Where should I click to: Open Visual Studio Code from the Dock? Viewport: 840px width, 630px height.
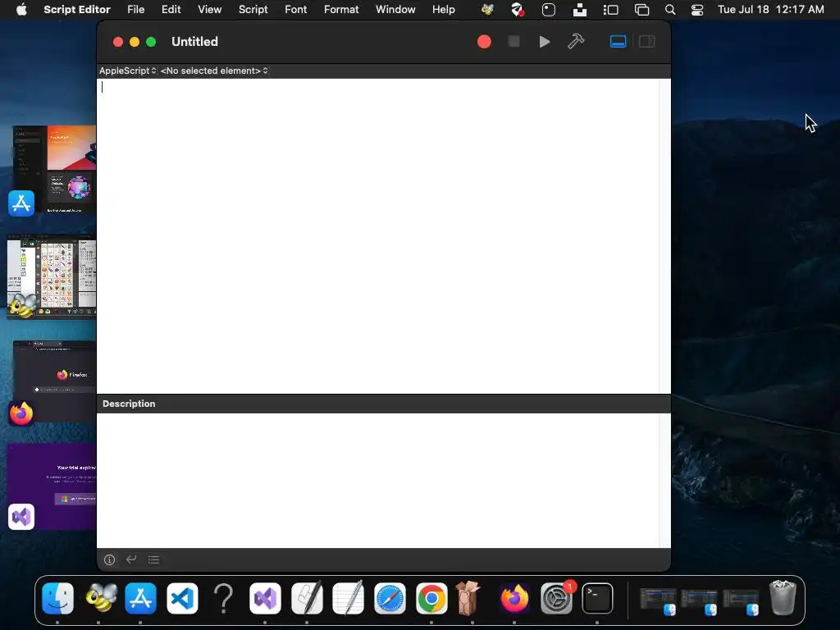point(182,598)
